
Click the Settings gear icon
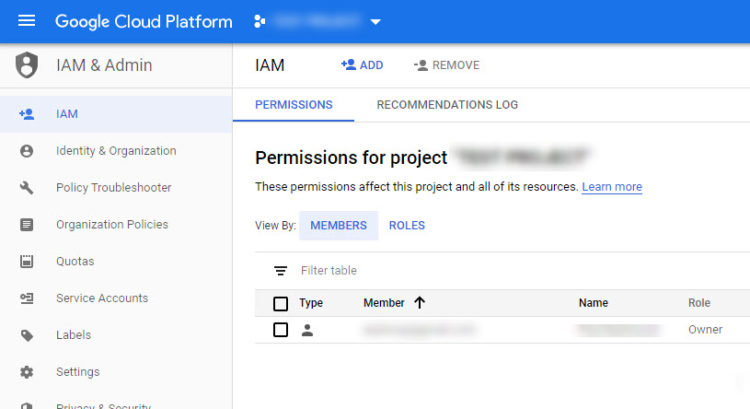[27, 372]
